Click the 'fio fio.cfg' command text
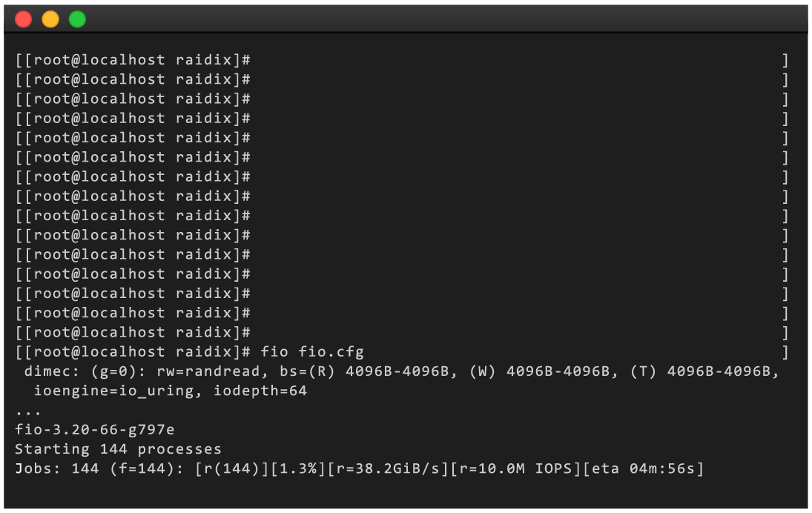 311,352
